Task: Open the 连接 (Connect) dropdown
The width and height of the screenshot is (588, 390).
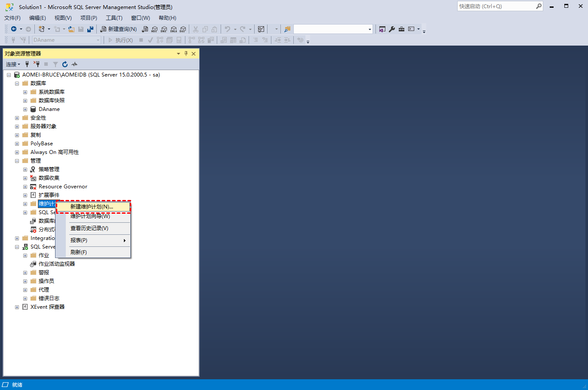Action: 13,64
